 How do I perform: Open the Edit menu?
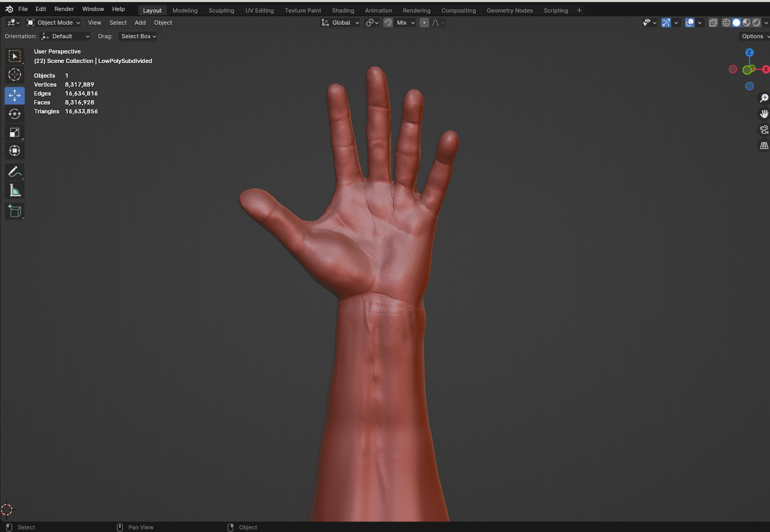41,9
